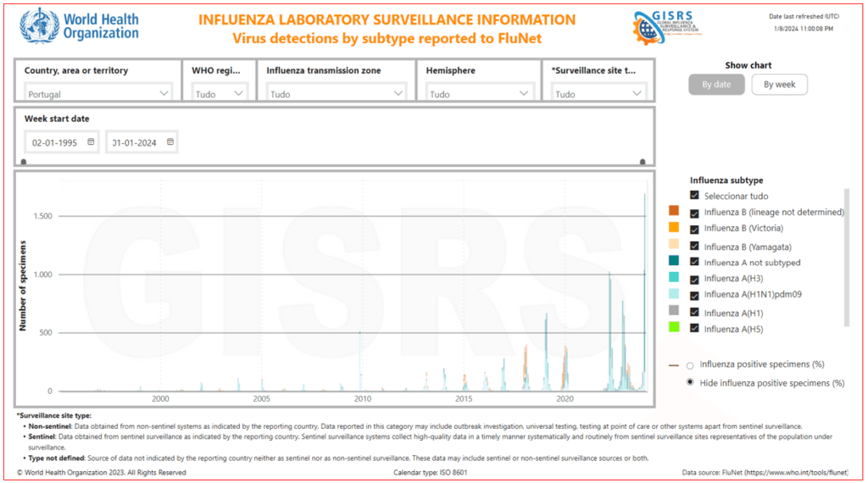868x483 pixels.
Task: Select Influenza positive specimens (%) radio option
Action: (x=690, y=365)
